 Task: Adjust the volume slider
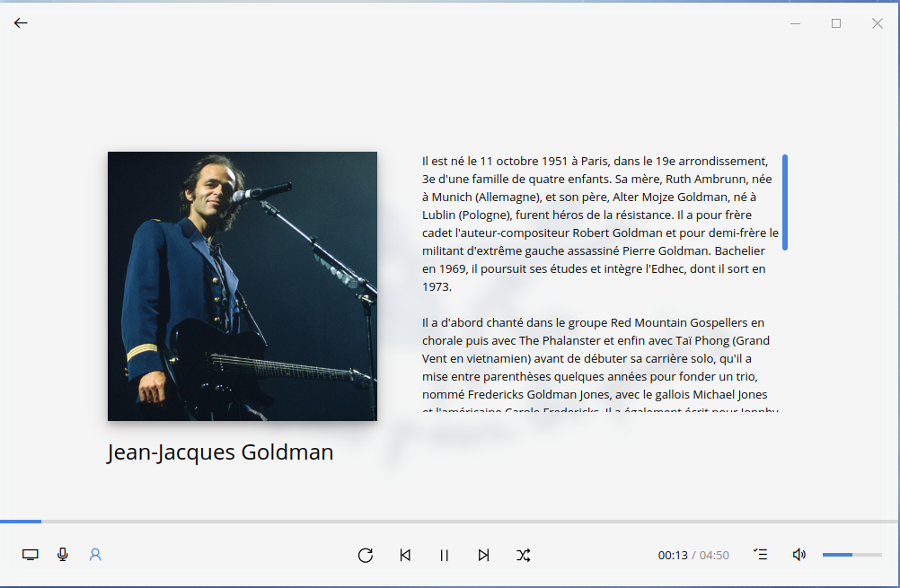click(x=851, y=555)
